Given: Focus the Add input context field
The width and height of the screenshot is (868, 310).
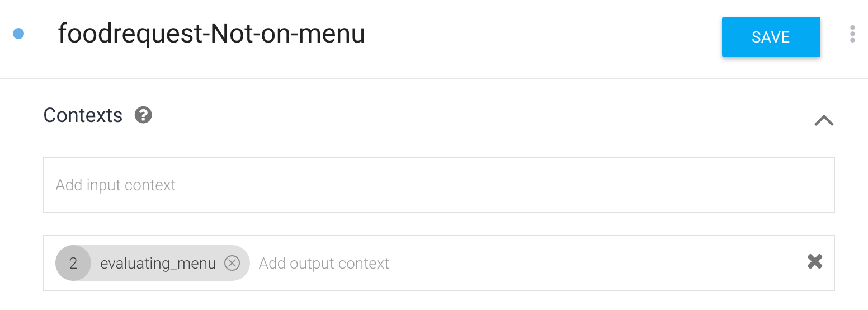Looking at the screenshot, I should click(116, 185).
